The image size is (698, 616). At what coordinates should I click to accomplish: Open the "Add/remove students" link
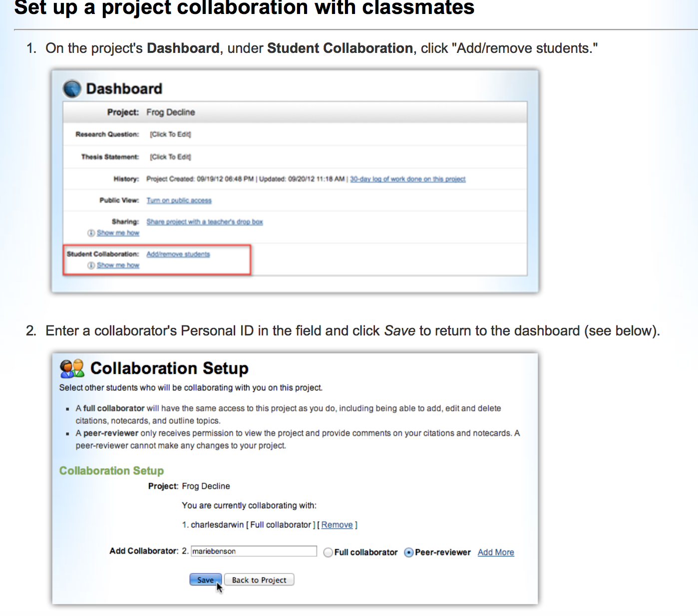tap(178, 254)
